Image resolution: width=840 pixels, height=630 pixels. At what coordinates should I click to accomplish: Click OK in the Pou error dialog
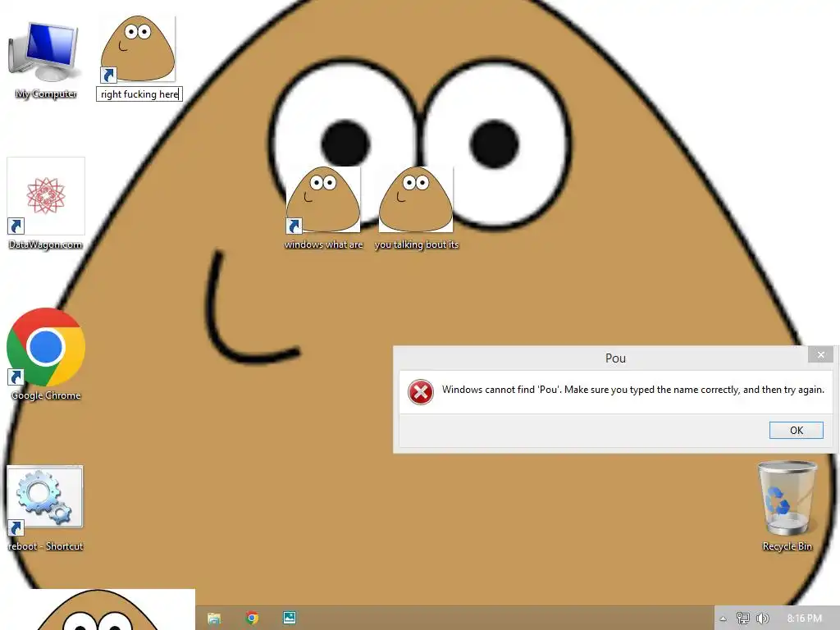point(796,430)
